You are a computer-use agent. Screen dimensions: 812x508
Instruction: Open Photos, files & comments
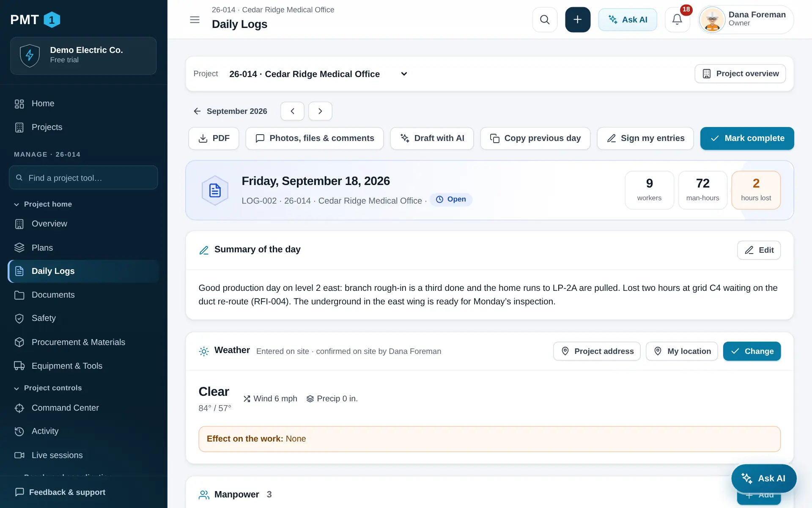pos(315,138)
